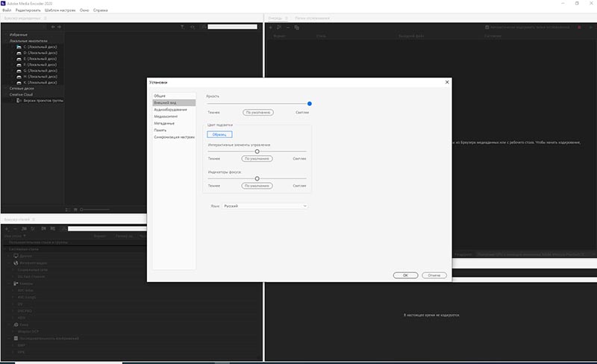Collapse the Системные стили group
This screenshot has height=364, width=597.
[x=5, y=249]
